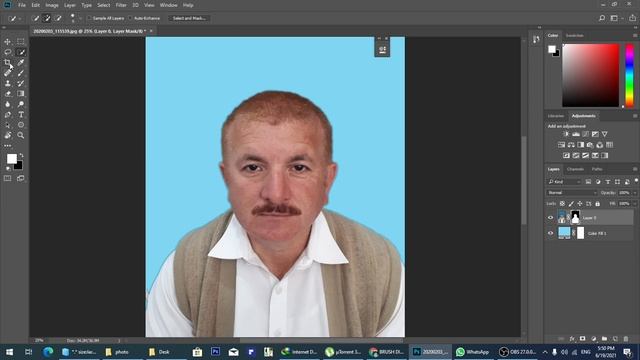Image resolution: width=640 pixels, height=360 pixels.
Task: Open WhatsApp from the taskbar
Action: pyautogui.click(x=473, y=352)
